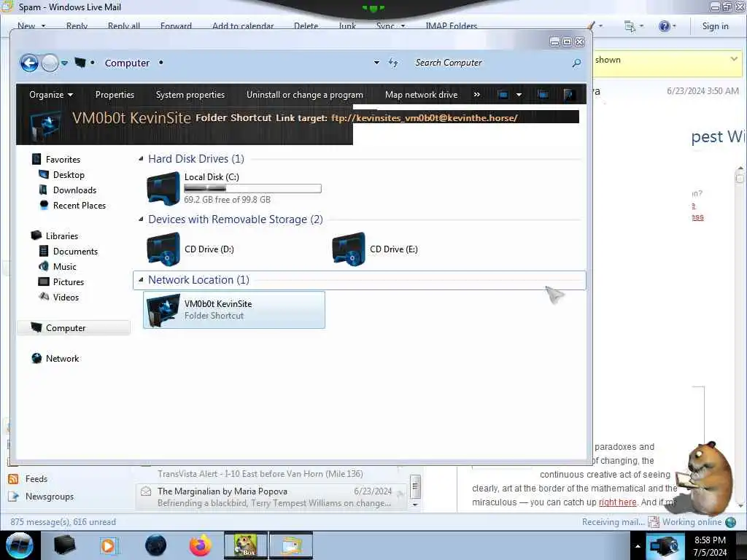Screen dimensions: 747x560
Task: Open the globe browser taskbar icon
Action: pyautogui.click(x=156, y=545)
